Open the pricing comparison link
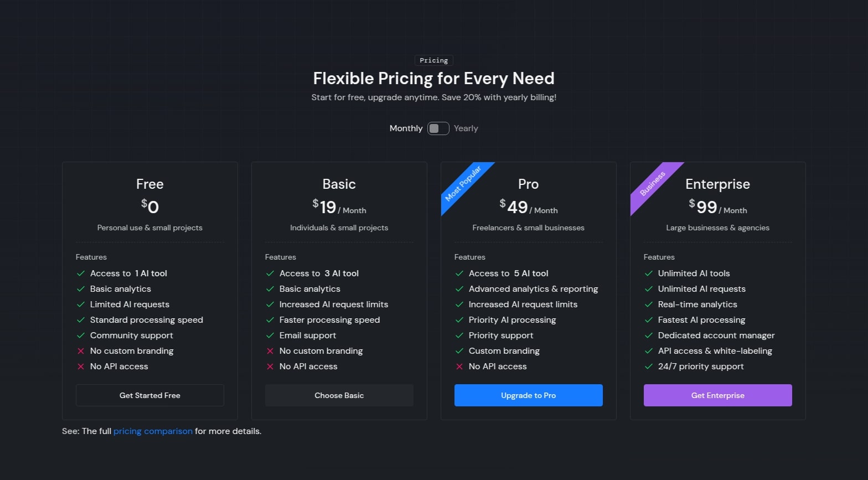This screenshot has width=868, height=480. pos(153,431)
